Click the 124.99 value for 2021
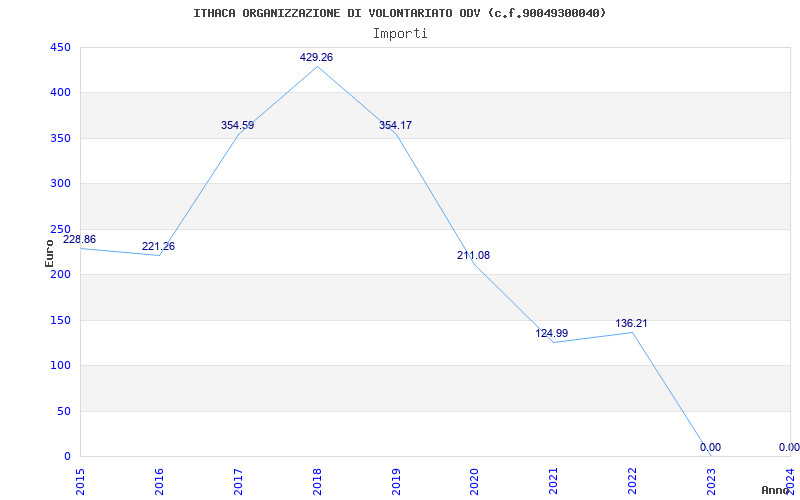Screen dimensions: 800x500 [x=552, y=334]
